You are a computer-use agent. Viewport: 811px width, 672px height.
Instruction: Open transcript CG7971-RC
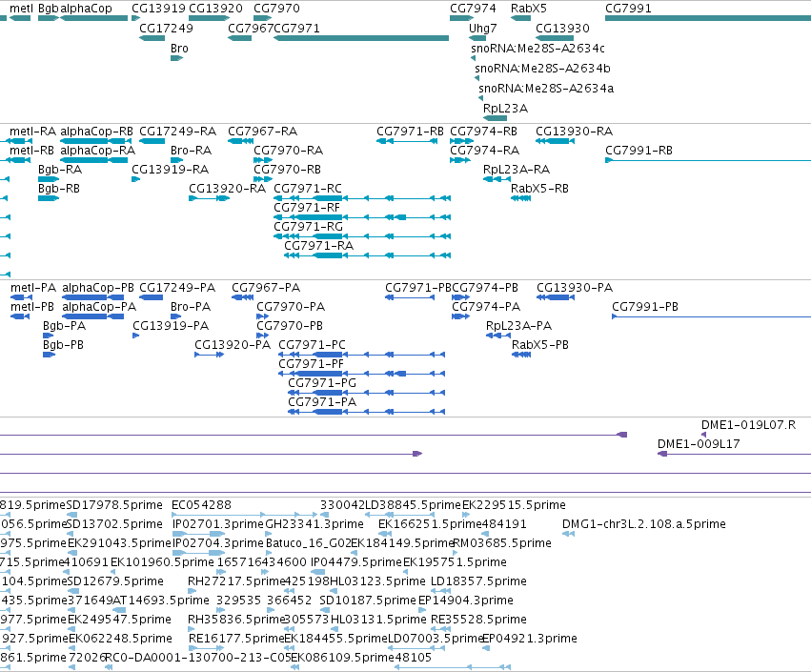(308, 189)
